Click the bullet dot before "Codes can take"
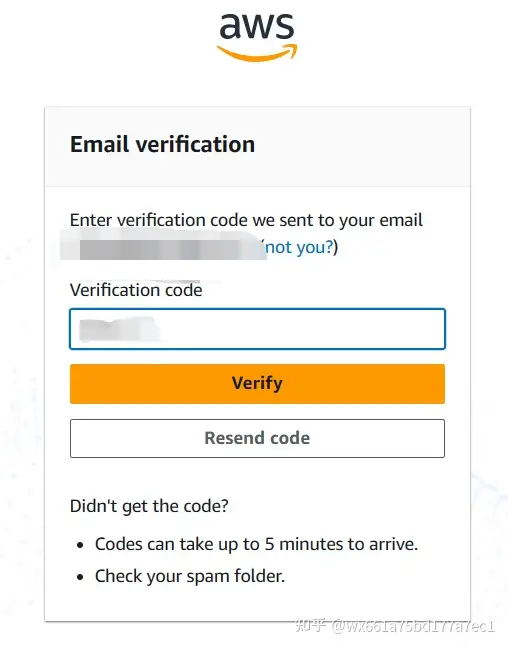This screenshot has height=648, width=508. click(80, 546)
